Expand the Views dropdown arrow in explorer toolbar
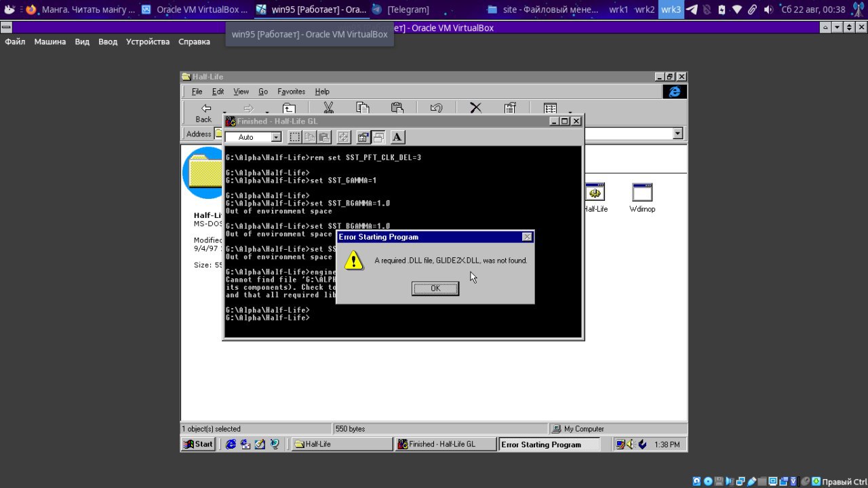The height and width of the screenshot is (488, 868). (x=570, y=113)
